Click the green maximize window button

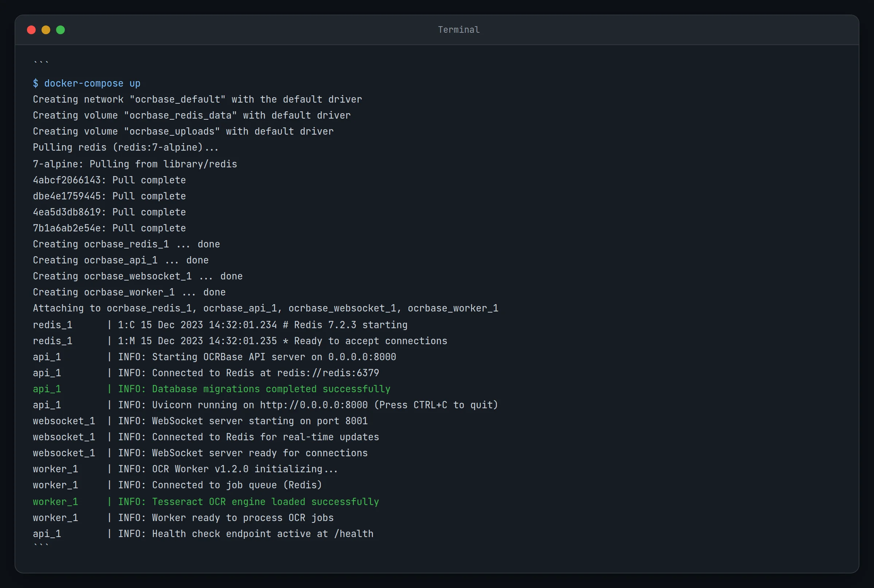pos(60,30)
